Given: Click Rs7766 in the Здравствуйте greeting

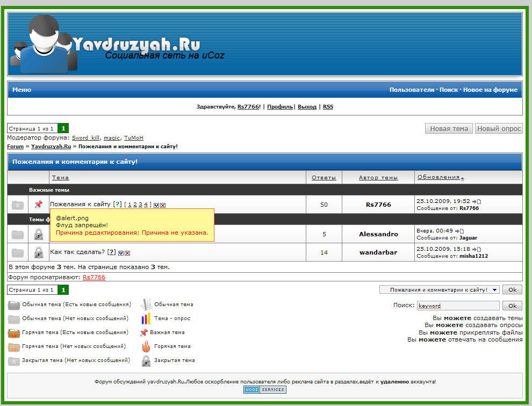Looking at the screenshot, I should coord(248,106).
